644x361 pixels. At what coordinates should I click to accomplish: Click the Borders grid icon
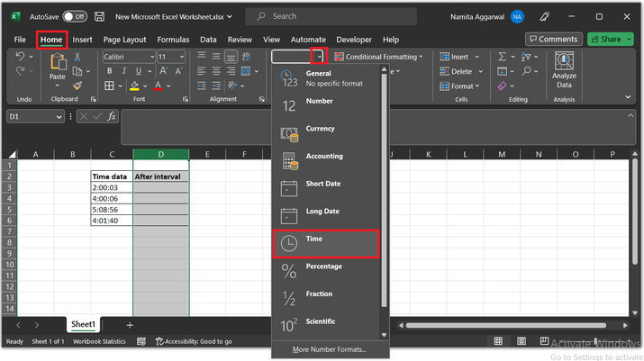point(109,86)
